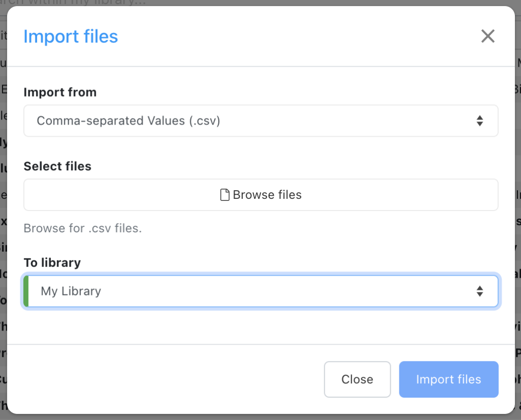Click the dialog header divider area

click(x=260, y=65)
